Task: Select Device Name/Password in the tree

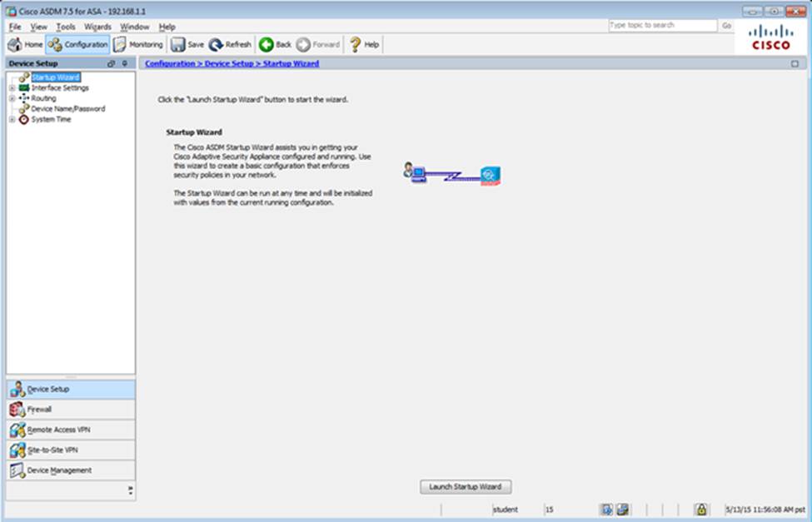Action: (x=67, y=108)
